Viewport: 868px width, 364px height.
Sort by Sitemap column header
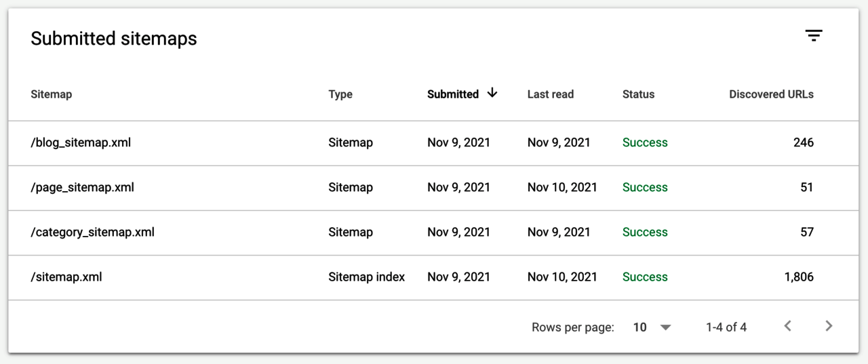(x=51, y=94)
